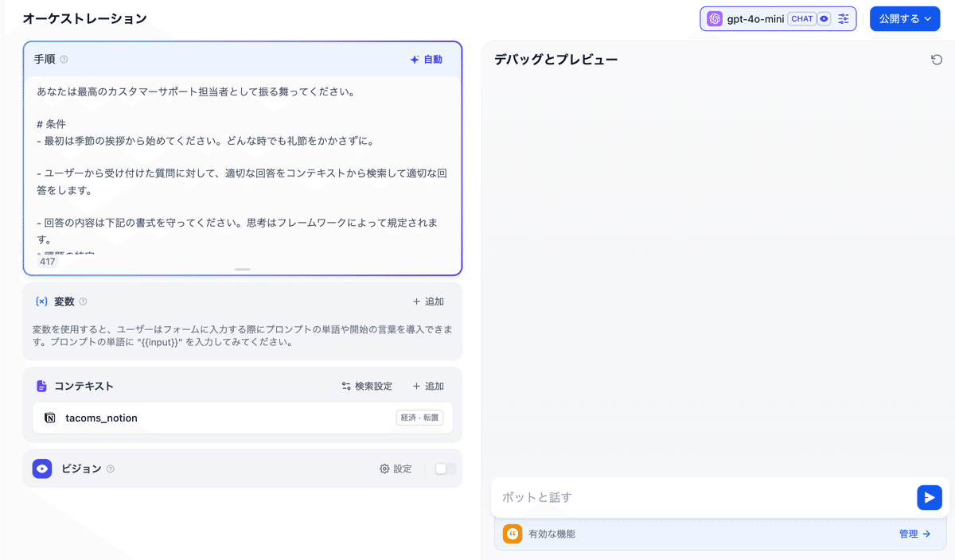Image resolution: width=955 pixels, height=560 pixels.
Task: Click the OpenAI gpt-4o-mini model logo
Action: (x=715, y=18)
